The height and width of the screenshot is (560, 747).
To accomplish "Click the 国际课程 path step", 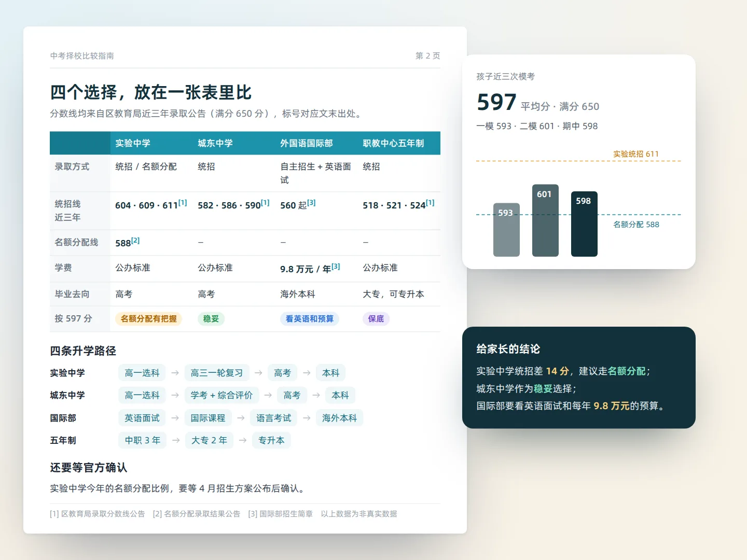I will 208,418.
